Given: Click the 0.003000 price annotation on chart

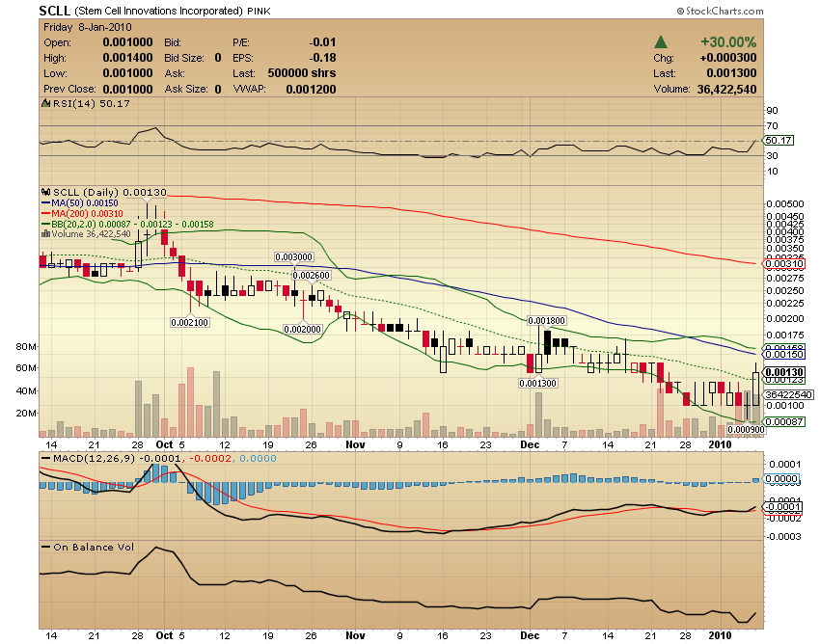Looking at the screenshot, I should pyautogui.click(x=294, y=256).
